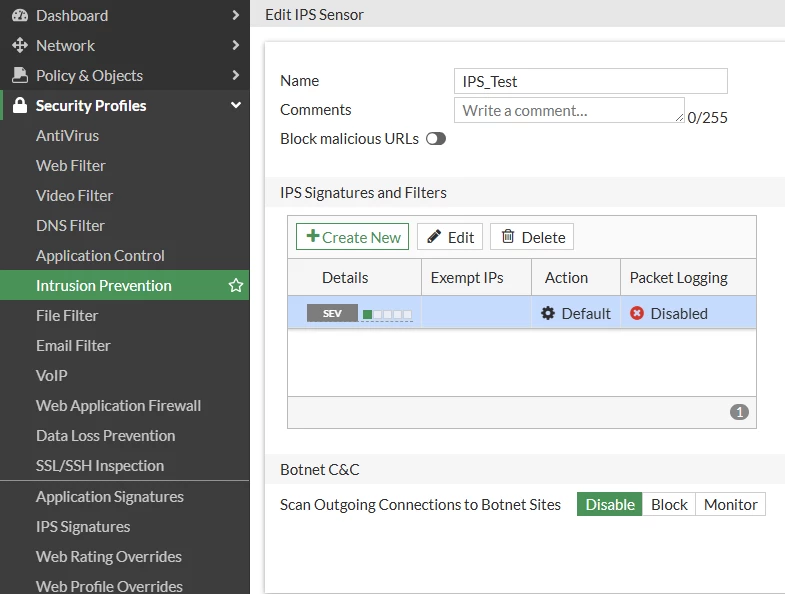Click the SEV severity badge
This screenshot has width=785, height=594.
[332, 314]
